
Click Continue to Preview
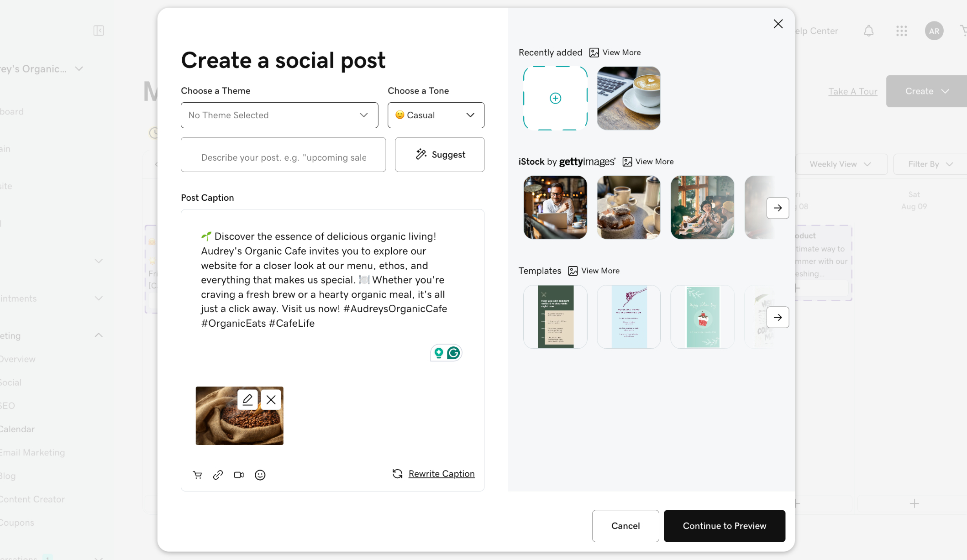[x=725, y=526]
